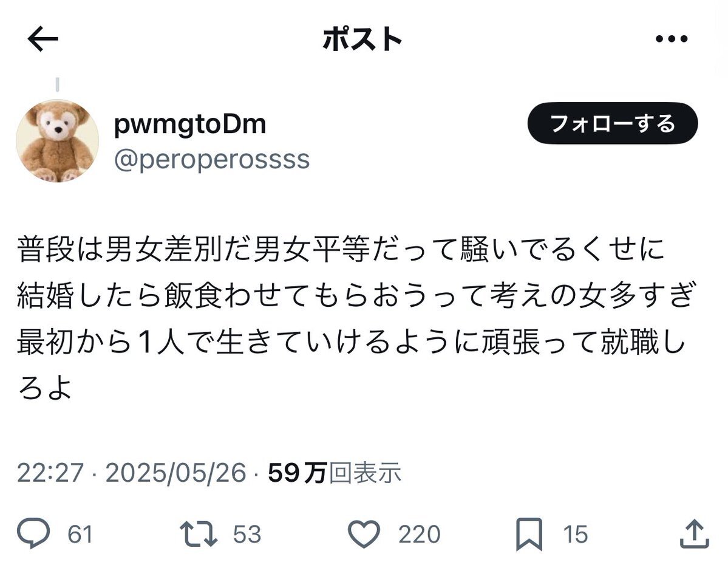The image size is (728, 565).
Task: Like the post with the heart icon
Action: (364, 533)
